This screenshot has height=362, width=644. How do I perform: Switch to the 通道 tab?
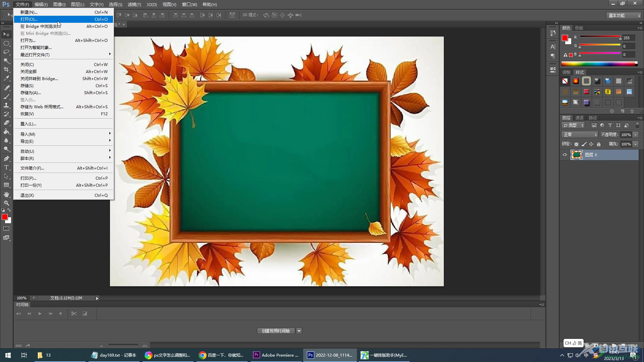[579, 118]
